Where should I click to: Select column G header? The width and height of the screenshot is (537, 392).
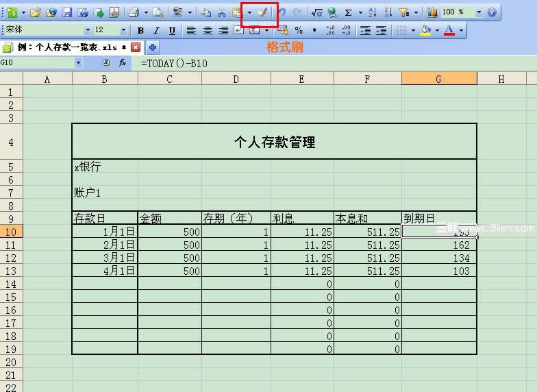[x=439, y=79]
